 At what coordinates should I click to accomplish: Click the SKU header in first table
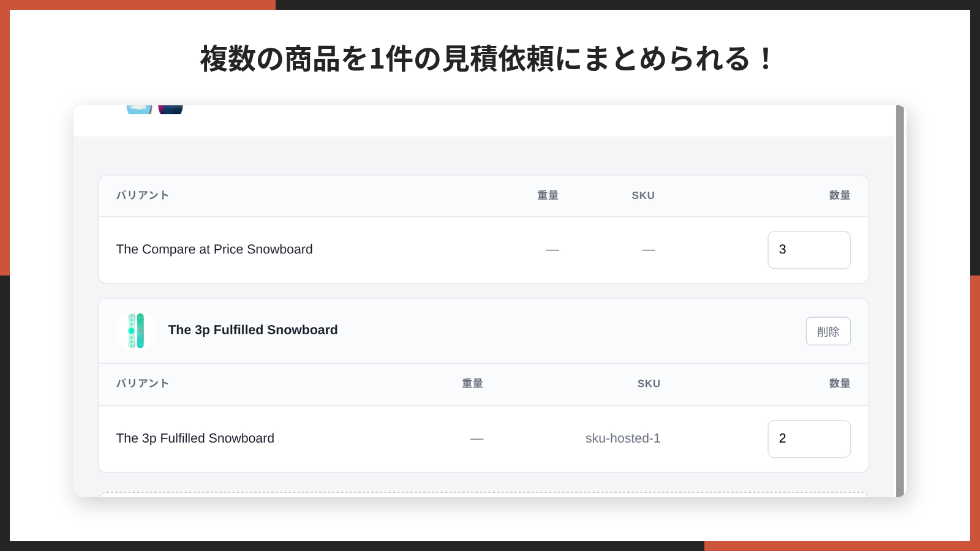pos(643,195)
